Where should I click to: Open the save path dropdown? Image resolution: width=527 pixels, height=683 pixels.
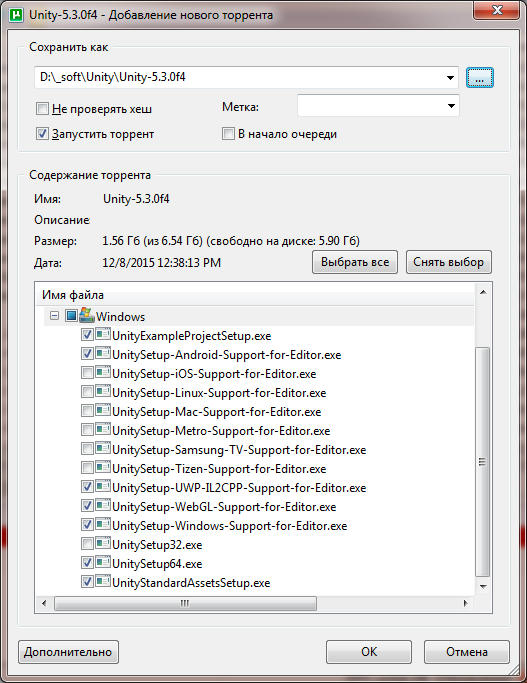tap(450, 78)
